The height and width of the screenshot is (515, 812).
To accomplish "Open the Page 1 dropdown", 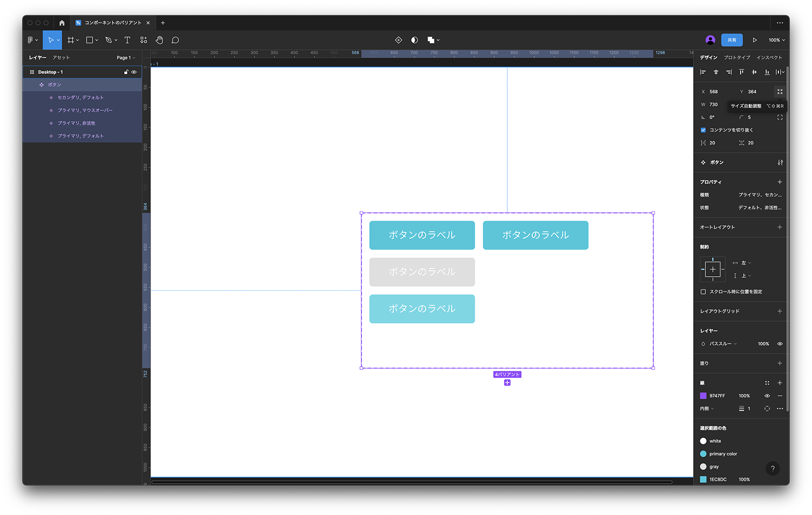I will (x=126, y=58).
